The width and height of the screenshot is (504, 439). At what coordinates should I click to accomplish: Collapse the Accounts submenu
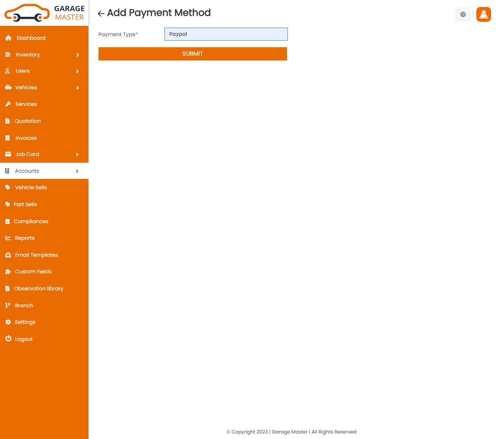77,171
